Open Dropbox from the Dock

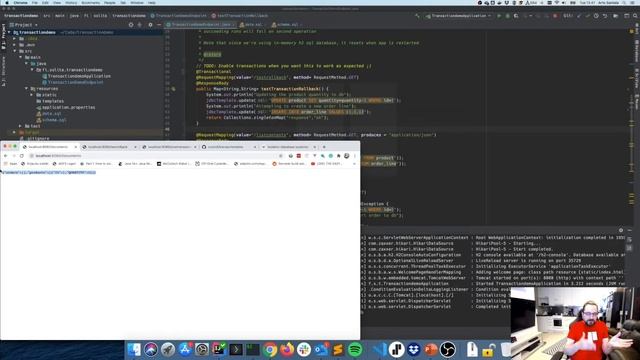[x=413, y=350]
